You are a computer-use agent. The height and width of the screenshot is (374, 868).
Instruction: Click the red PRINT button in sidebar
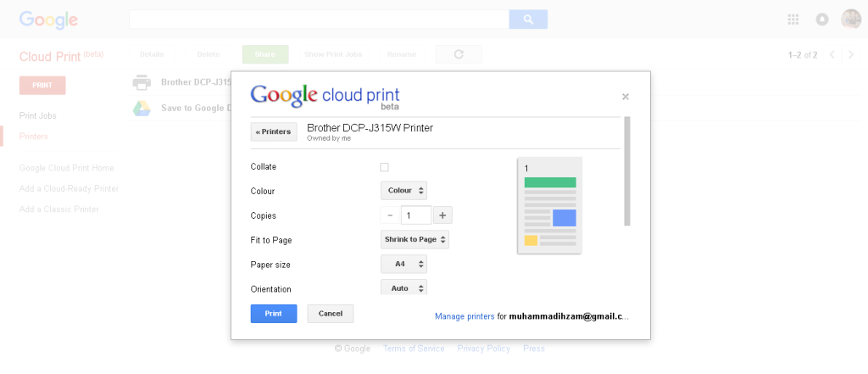42,86
